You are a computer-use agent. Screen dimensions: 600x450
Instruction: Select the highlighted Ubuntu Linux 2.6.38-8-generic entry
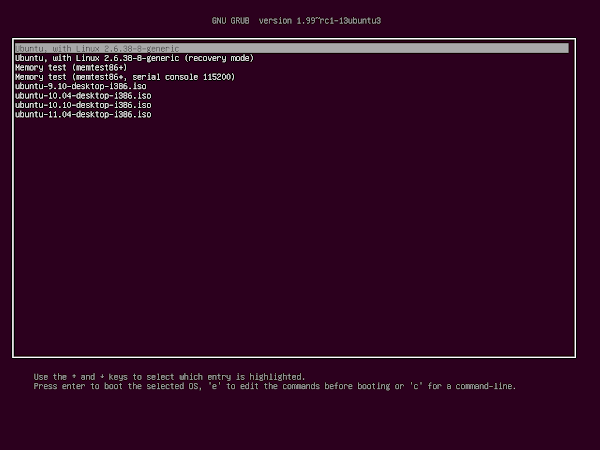click(292, 49)
